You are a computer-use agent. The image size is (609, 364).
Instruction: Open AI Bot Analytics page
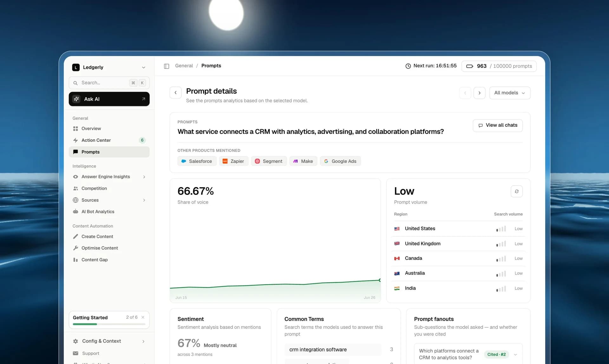(109, 212)
